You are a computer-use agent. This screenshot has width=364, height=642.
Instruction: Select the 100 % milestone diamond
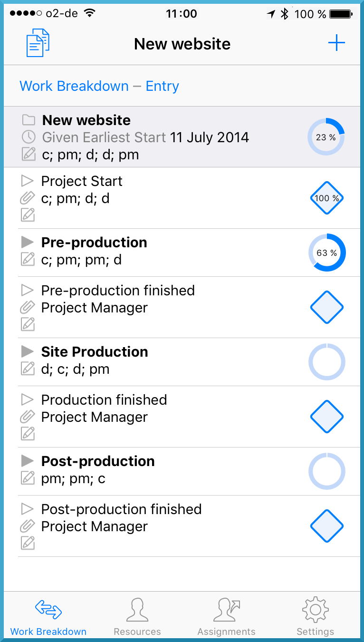coord(327,198)
